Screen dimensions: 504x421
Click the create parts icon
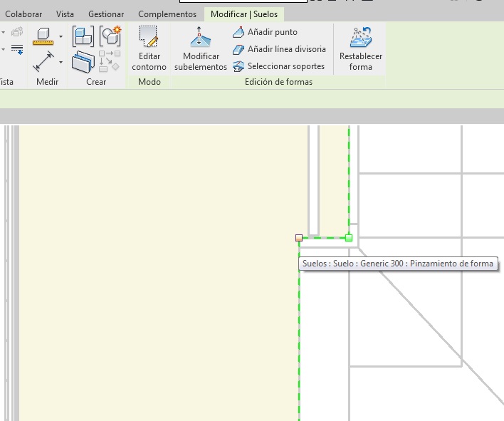pos(110,61)
